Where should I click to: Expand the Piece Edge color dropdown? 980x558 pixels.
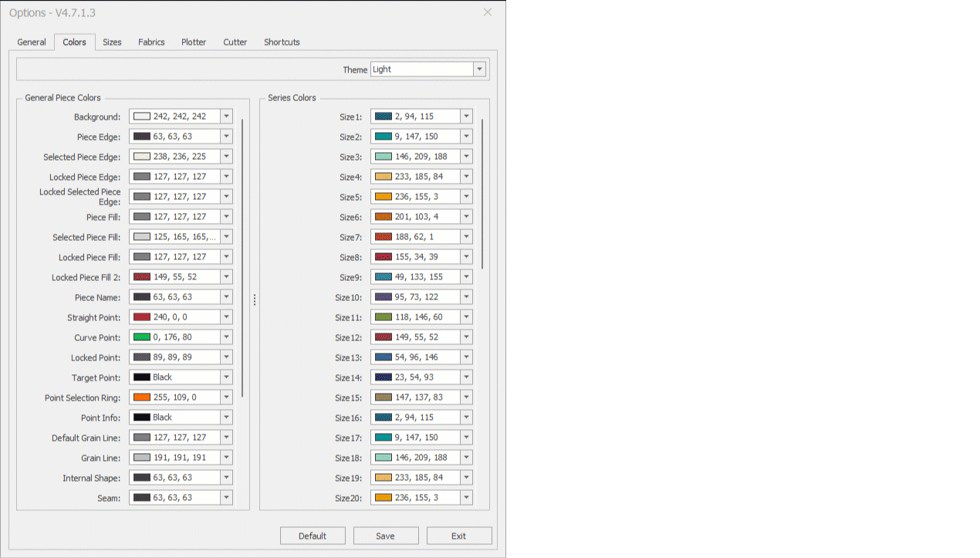coord(226,137)
